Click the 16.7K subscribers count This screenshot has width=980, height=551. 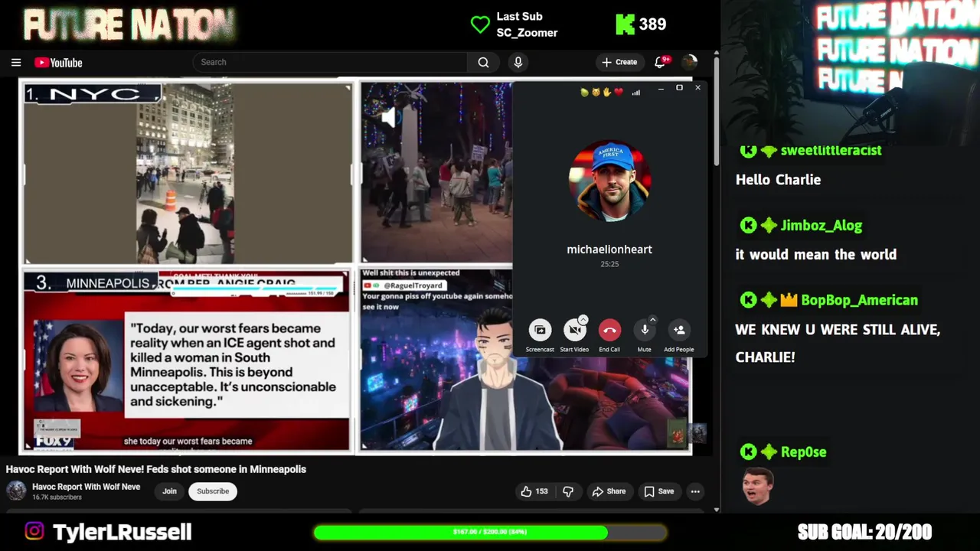tap(57, 497)
